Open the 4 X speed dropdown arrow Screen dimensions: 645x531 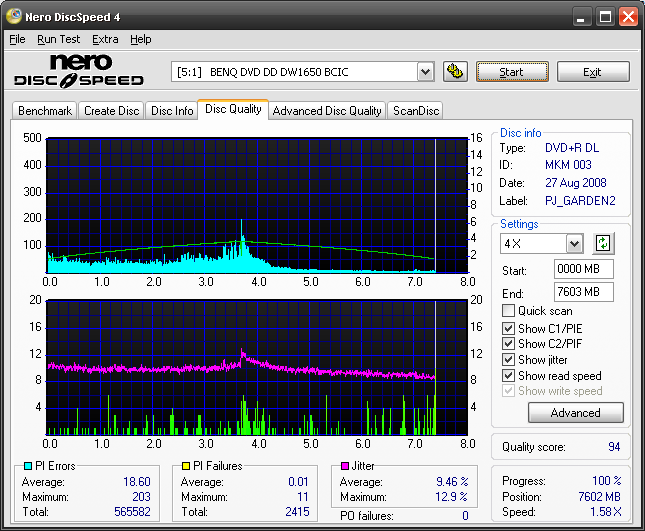tap(574, 244)
